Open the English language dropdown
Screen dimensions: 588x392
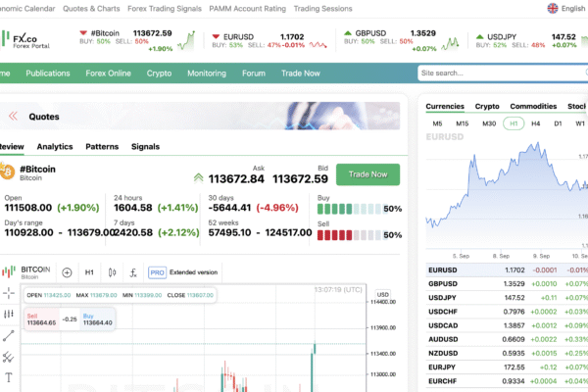(567, 8)
